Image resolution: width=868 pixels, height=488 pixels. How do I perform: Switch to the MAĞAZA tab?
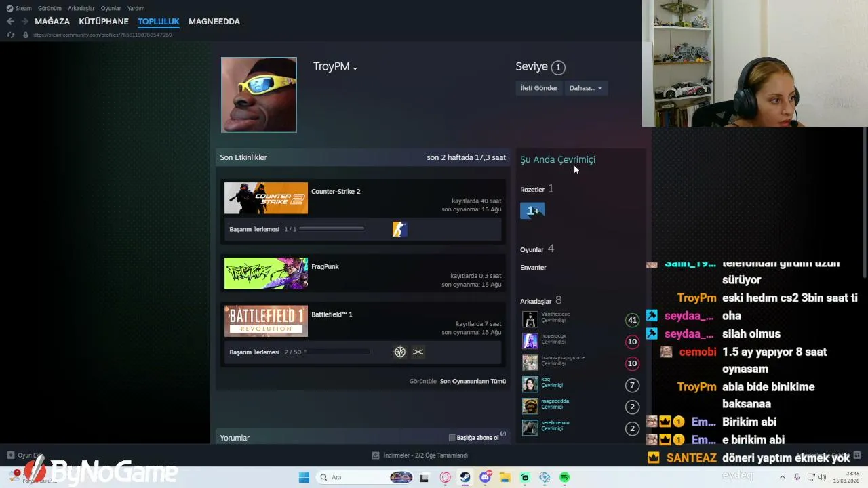[x=52, y=22]
